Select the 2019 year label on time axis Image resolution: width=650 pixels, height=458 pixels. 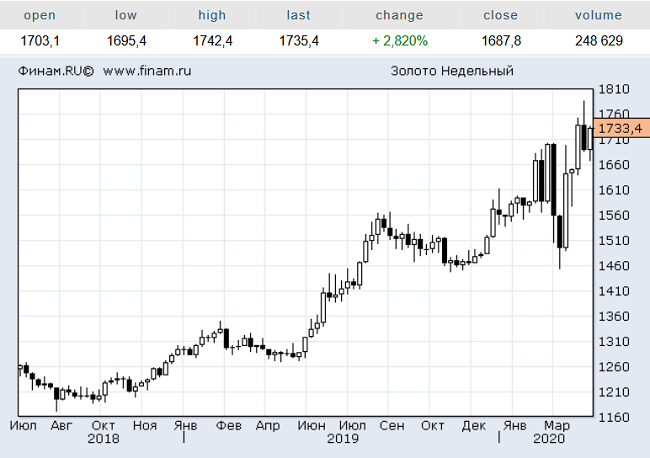[x=343, y=439]
